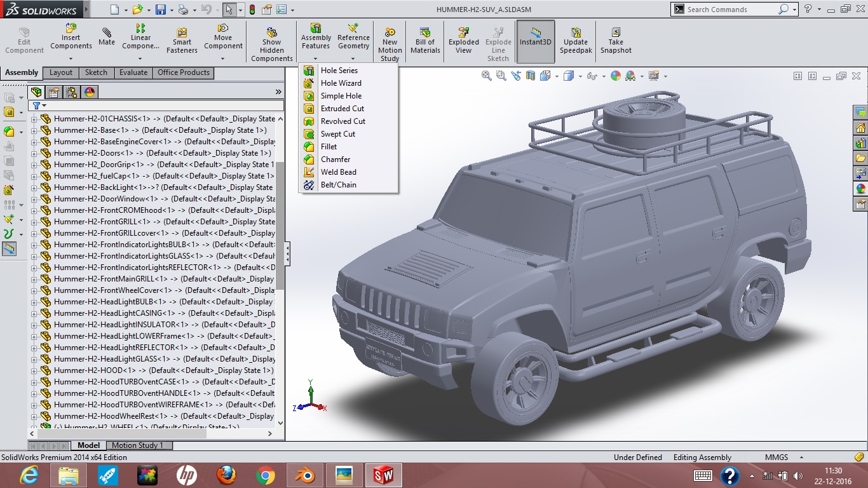
Task: Open the Move Component dropdown arrow
Action: 223,58
